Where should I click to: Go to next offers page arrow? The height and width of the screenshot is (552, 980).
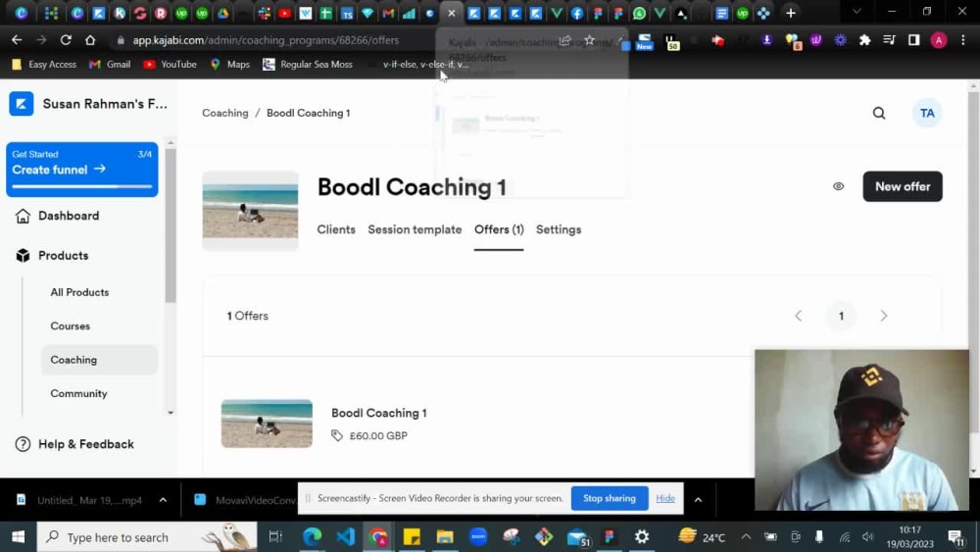pyautogui.click(x=884, y=316)
